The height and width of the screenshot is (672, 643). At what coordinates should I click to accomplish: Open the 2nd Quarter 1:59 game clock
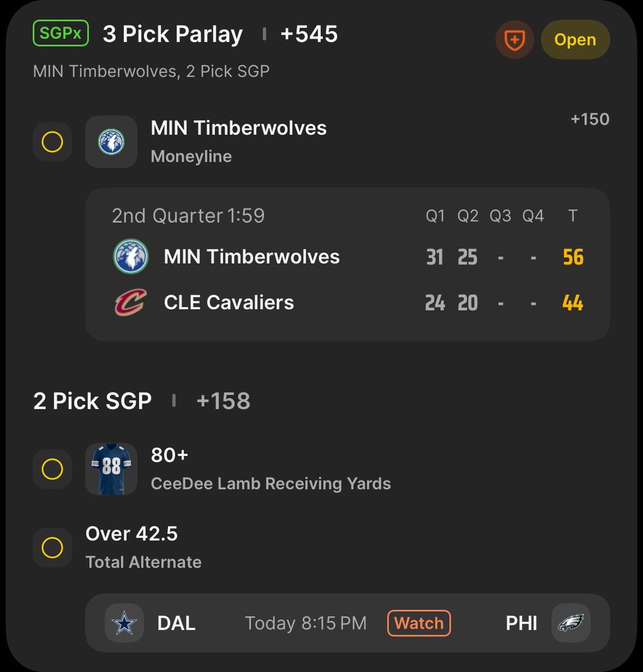click(x=188, y=216)
